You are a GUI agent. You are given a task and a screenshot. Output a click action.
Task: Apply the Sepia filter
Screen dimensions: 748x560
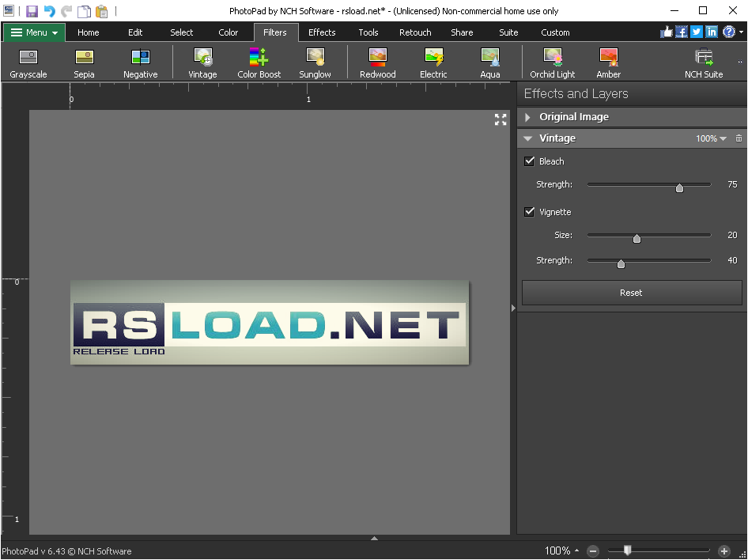pyautogui.click(x=84, y=62)
